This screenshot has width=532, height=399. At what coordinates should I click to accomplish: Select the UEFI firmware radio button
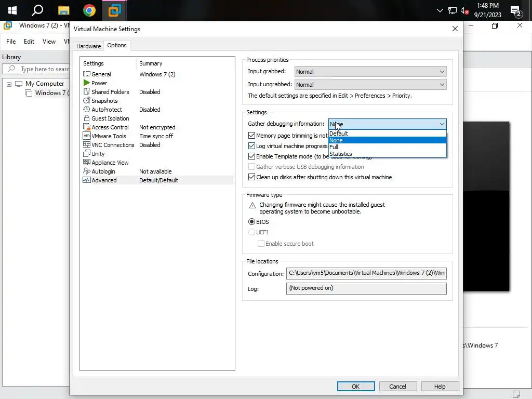pos(251,232)
